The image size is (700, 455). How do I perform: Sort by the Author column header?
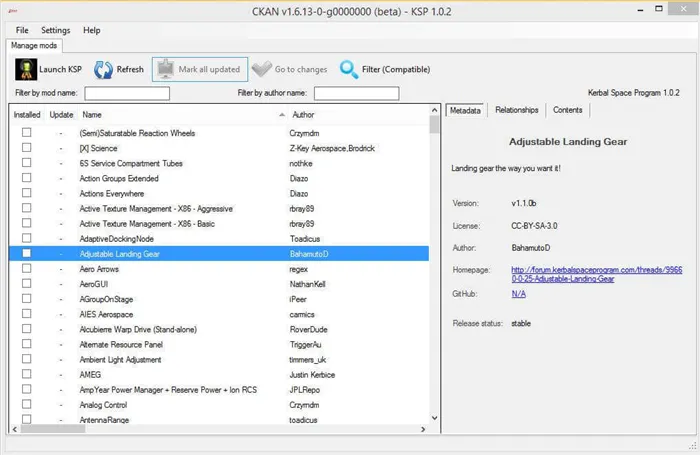point(303,115)
